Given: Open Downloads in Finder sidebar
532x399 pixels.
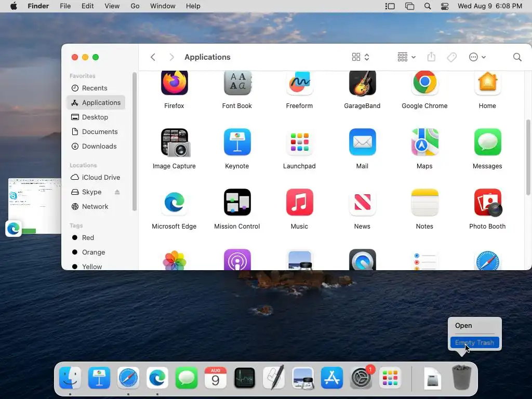Looking at the screenshot, I should [x=96, y=146].
